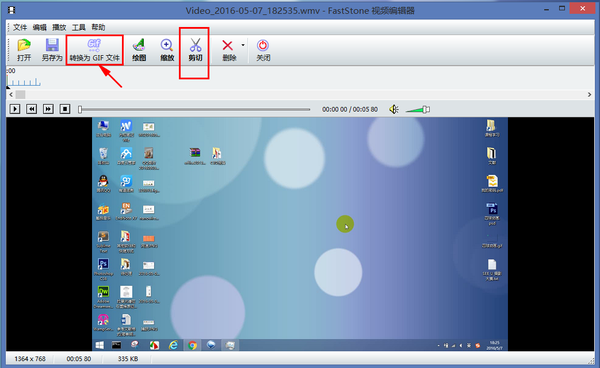
Task: Click the 335 KB file size status entry
Action: click(x=128, y=359)
